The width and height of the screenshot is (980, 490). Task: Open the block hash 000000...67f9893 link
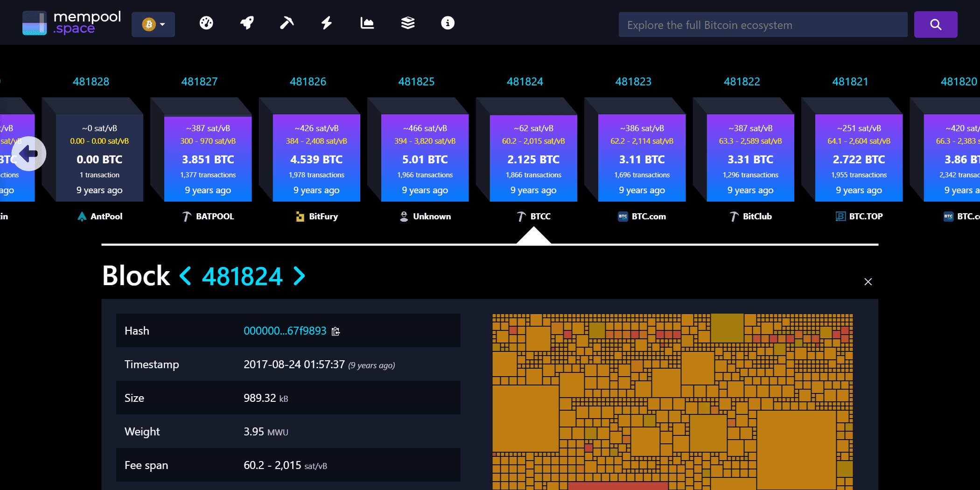285,331
